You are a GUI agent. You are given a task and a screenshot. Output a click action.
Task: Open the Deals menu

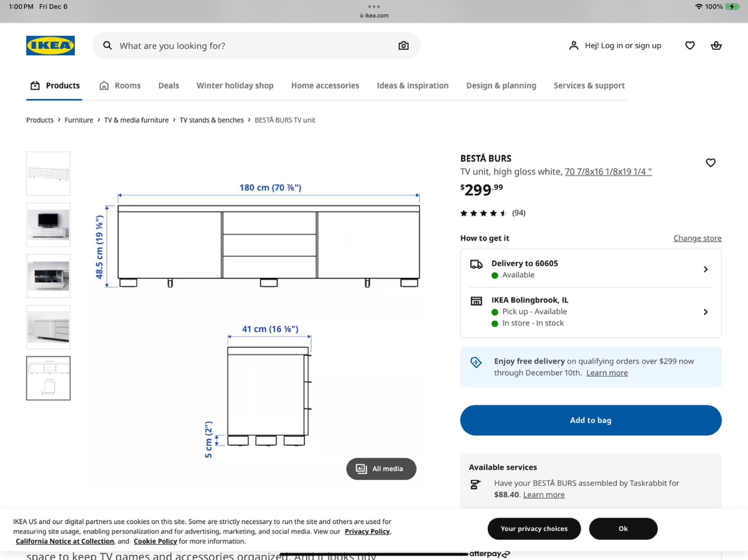click(x=169, y=86)
